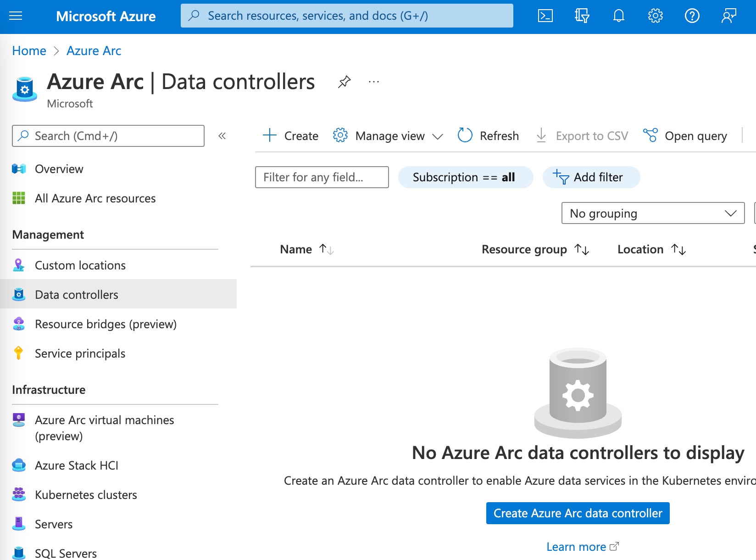The height and width of the screenshot is (560, 756).
Task: Click the All Azure Arc resources grid icon
Action: (19, 198)
